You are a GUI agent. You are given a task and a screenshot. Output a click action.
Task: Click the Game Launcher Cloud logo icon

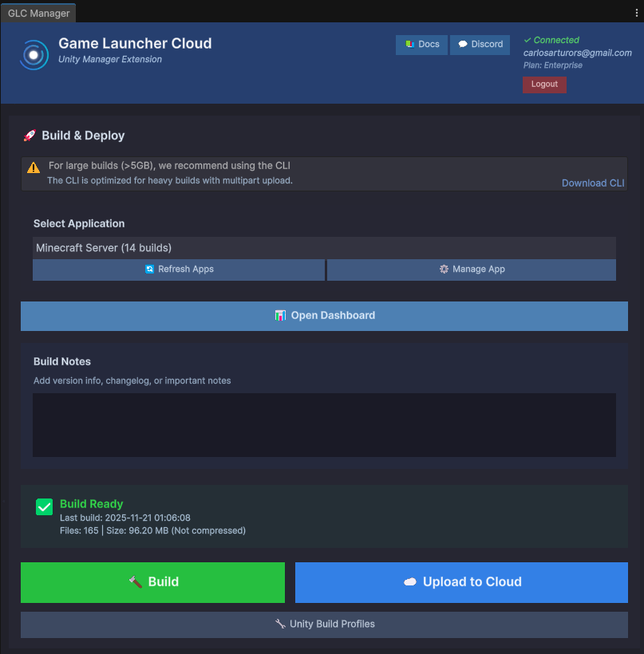34,55
